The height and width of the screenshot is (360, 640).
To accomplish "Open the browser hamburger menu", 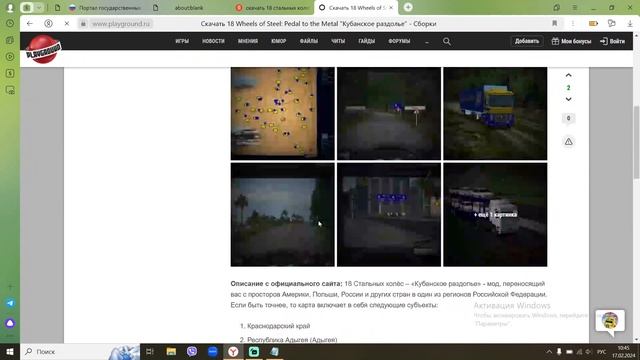I will [574, 8].
